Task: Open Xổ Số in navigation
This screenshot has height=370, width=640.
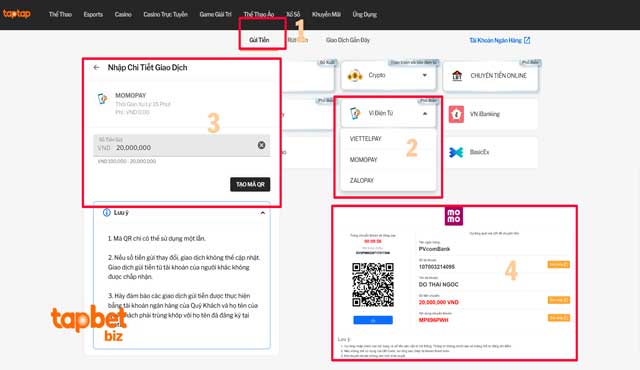Action: [x=293, y=14]
